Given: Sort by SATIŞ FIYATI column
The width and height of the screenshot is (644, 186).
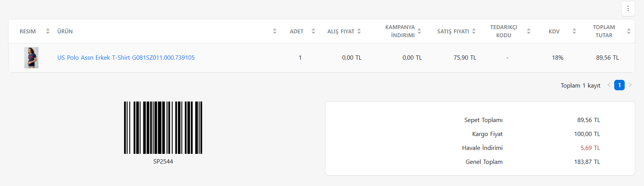Looking at the screenshot, I should (x=474, y=31).
